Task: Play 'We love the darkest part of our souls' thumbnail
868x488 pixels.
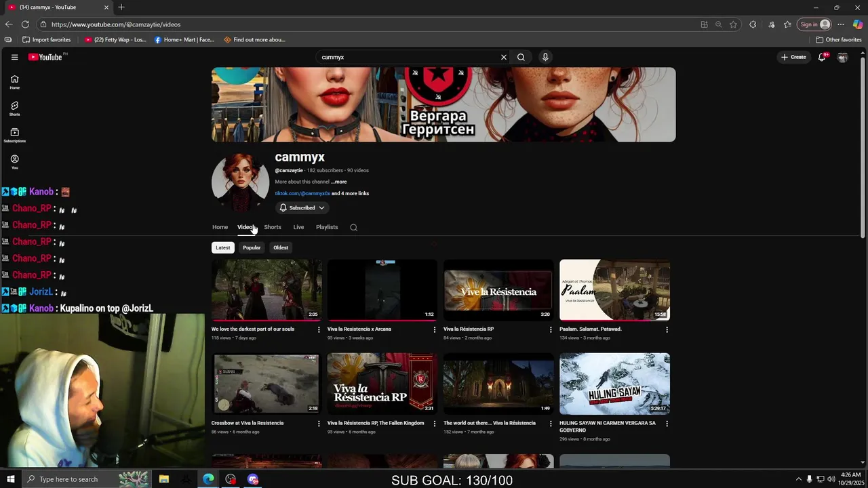Action: pyautogui.click(x=267, y=290)
